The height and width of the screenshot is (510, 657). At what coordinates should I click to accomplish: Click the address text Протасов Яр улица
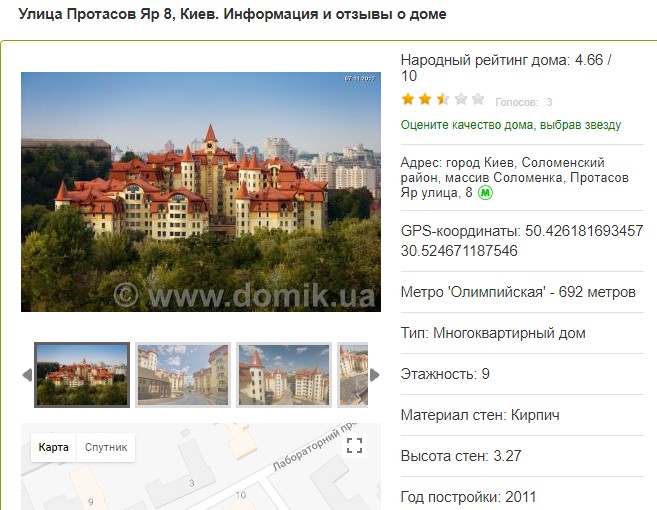click(x=515, y=185)
